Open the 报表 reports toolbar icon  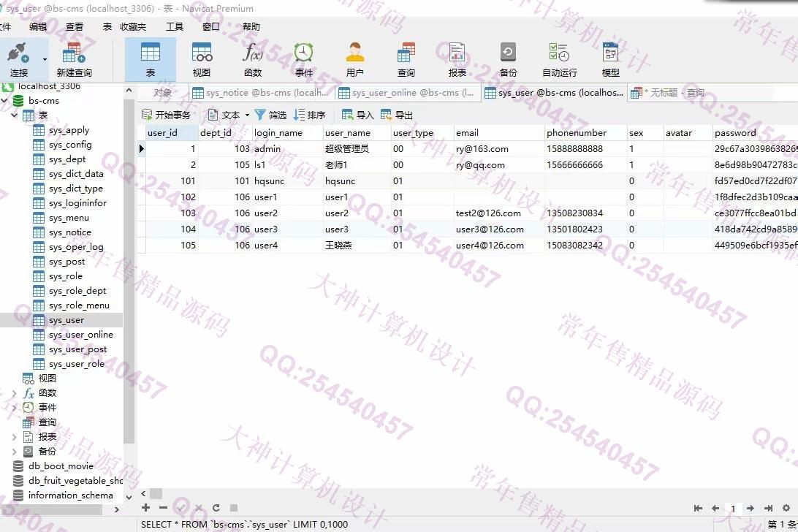(457, 60)
